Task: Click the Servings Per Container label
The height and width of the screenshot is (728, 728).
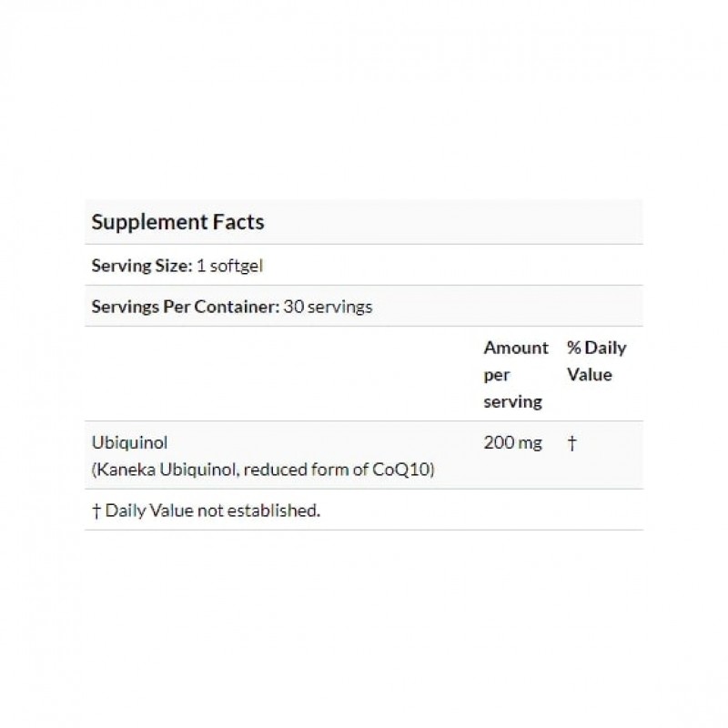Action: 185,307
